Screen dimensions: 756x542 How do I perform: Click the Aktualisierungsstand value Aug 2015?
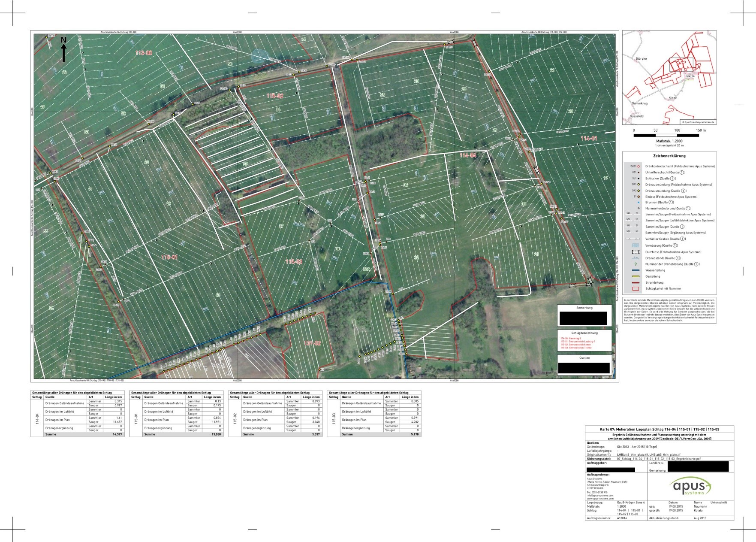pos(700,518)
